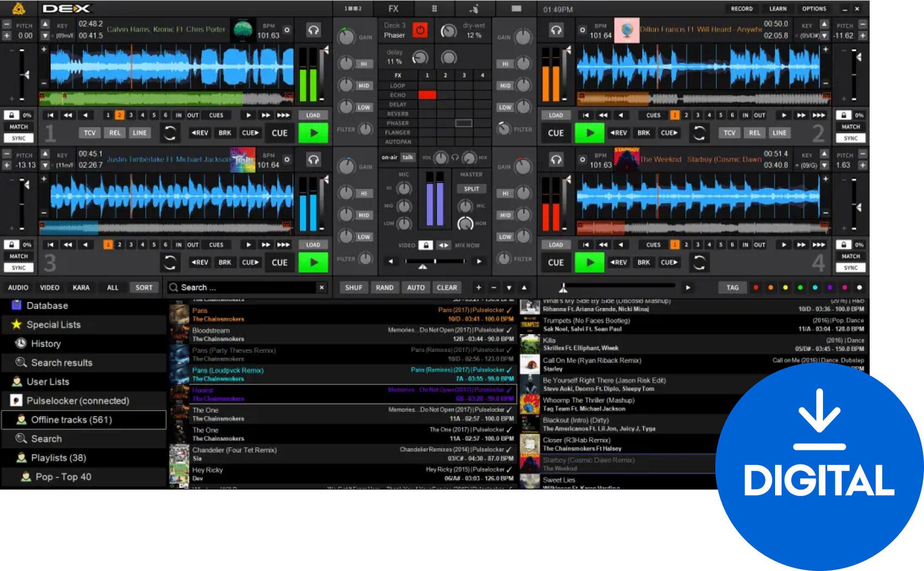Viewport: 924px width, 571px height.
Task: Click the SPLIT button in the master section
Action: 472,189
